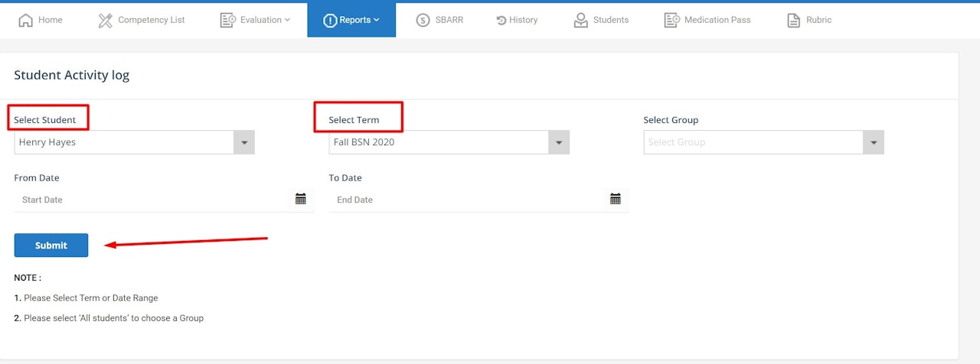Click the Start Date input field

164,200
